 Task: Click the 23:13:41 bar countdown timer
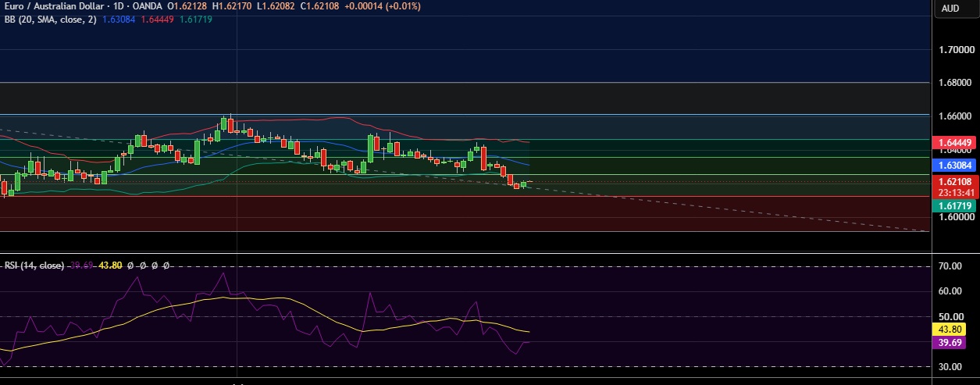click(955, 192)
